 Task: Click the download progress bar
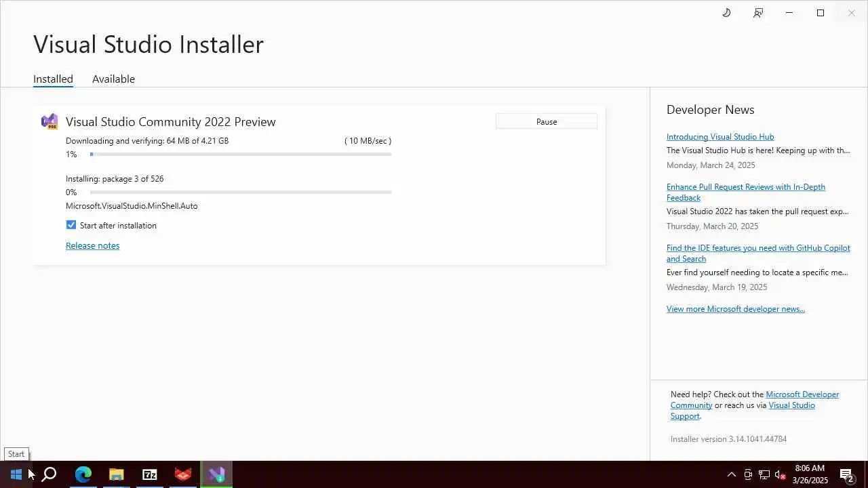tap(241, 155)
